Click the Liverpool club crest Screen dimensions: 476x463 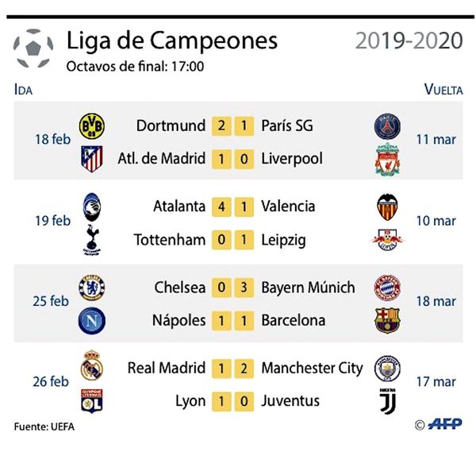pos(387,159)
